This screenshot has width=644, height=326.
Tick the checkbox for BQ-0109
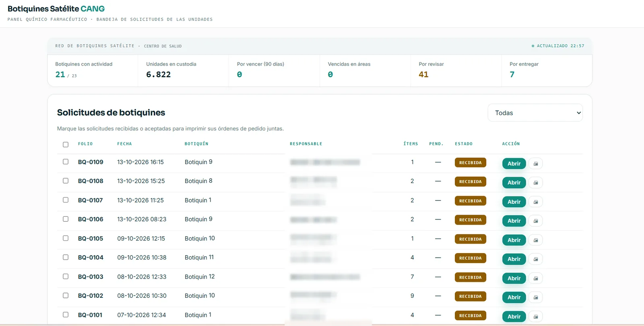(66, 162)
